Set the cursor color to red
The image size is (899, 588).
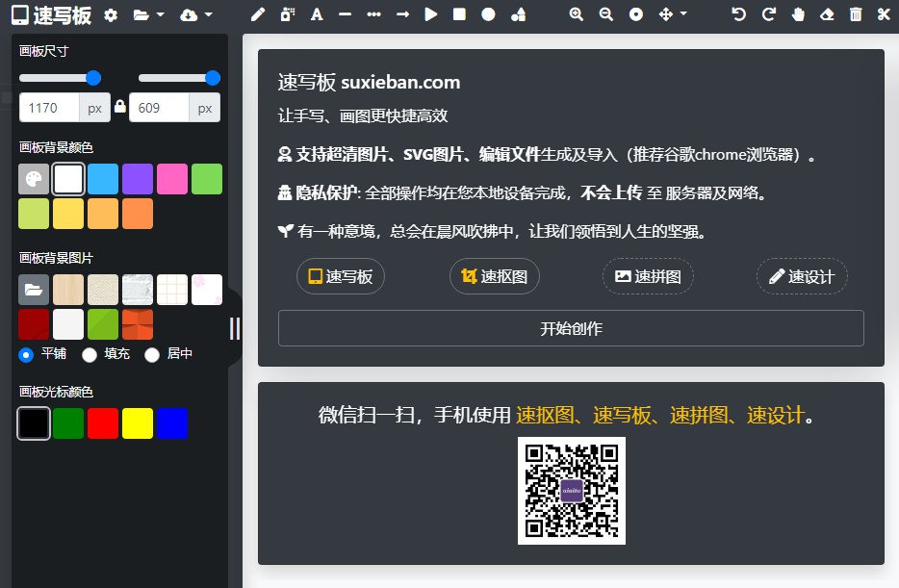(103, 423)
